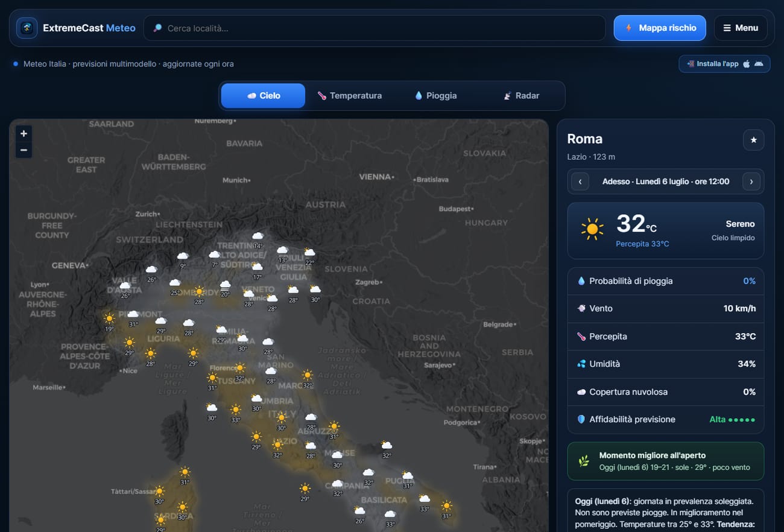Zoom out the map with minus
Screen dimensions: 784x532
(24, 150)
